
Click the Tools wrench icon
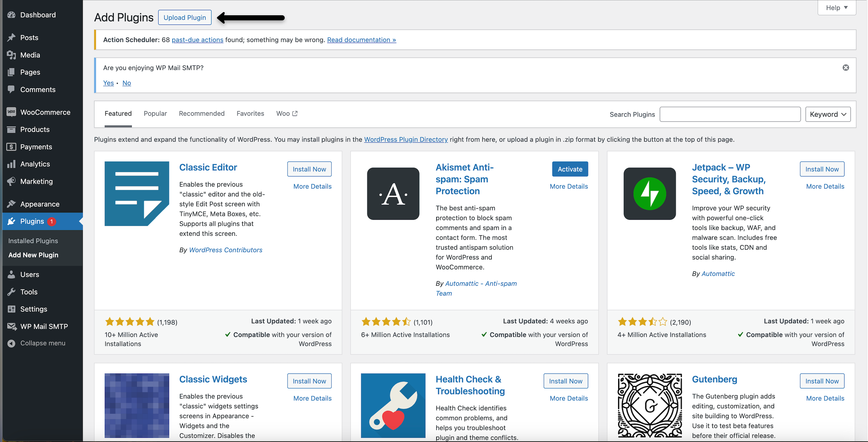11,292
